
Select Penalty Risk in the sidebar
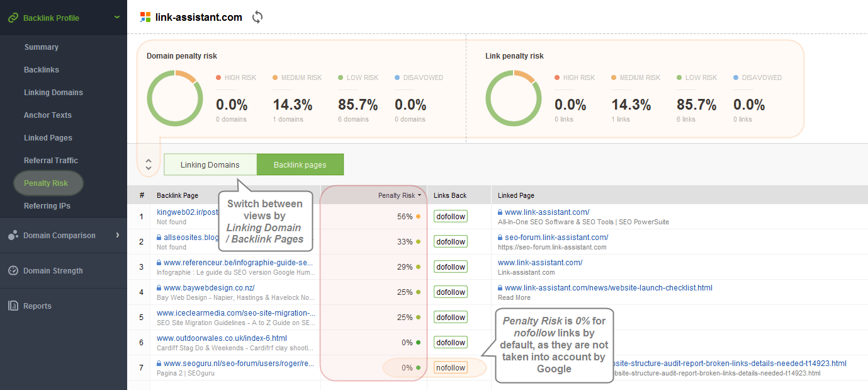click(46, 183)
